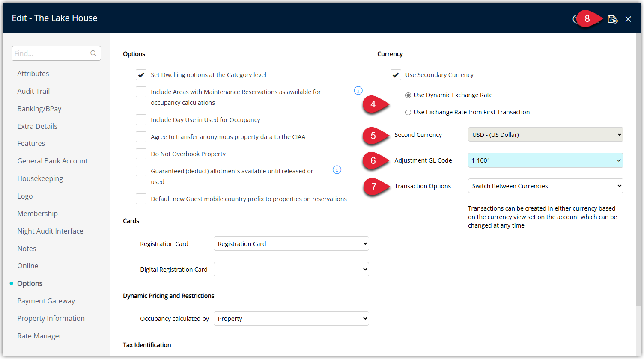Open Extra Details section
The height and width of the screenshot is (359, 644).
(x=37, y=126)
